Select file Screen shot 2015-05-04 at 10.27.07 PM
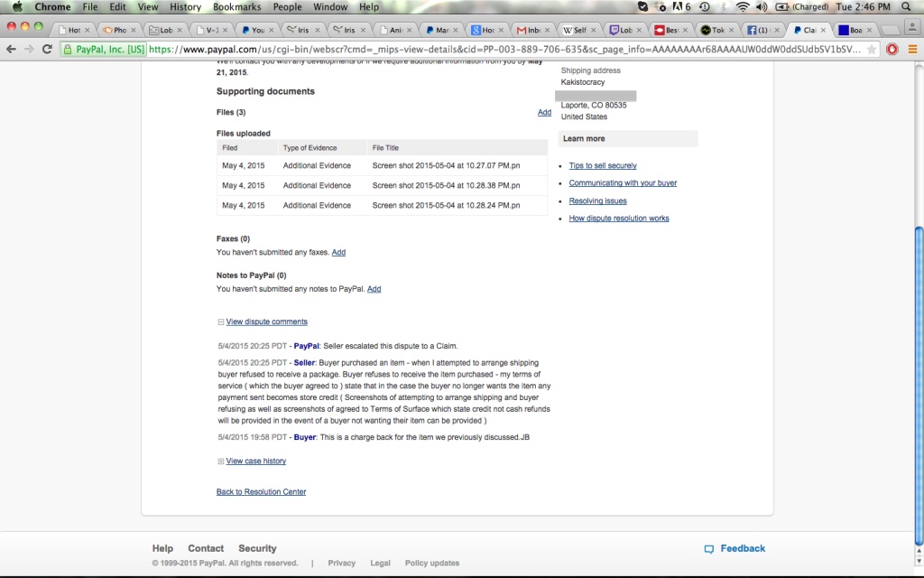The image size is (924, 578). [x=446, y=166]
